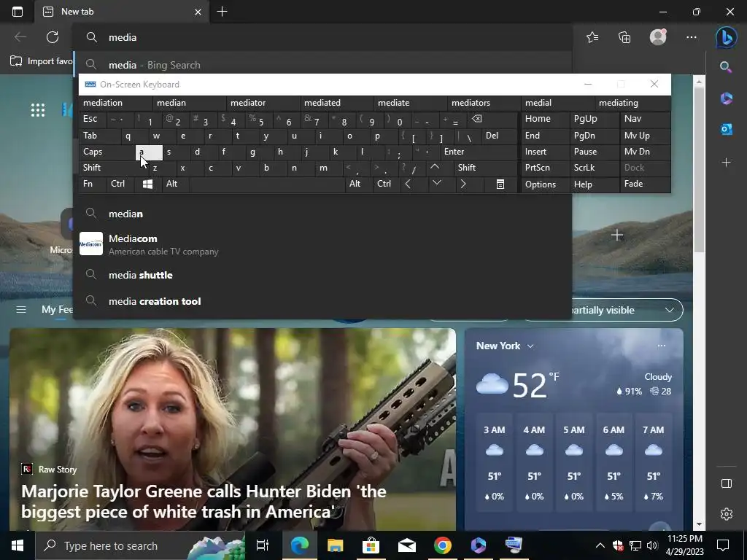
Task: Toggle the Nav key on On-Screen Keyboard
Action: click(x=645, y=119)
